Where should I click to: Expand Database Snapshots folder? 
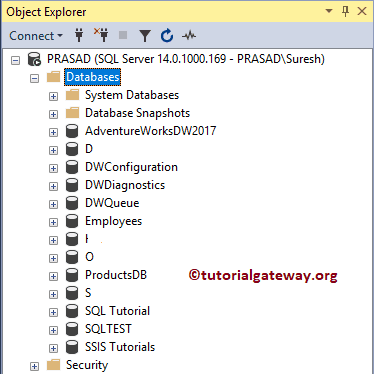tap(53, 114)
